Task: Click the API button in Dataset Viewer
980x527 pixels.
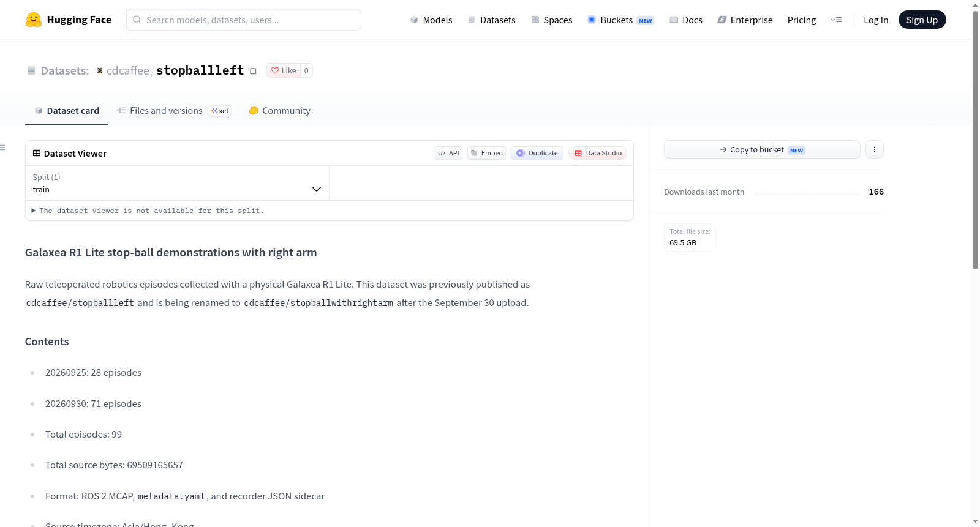Action: click(448, 153)
